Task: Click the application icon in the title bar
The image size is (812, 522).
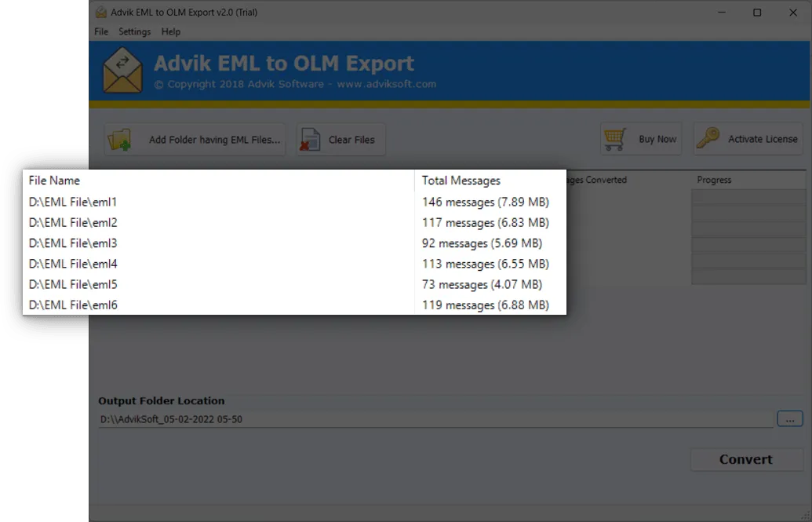Action: tap(100, 12)
